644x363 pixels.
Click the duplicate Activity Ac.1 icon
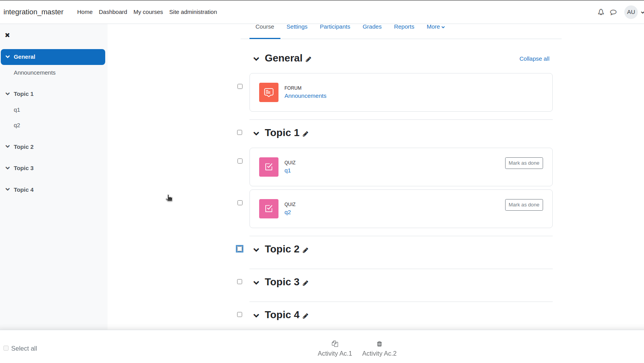coord(335,344)
